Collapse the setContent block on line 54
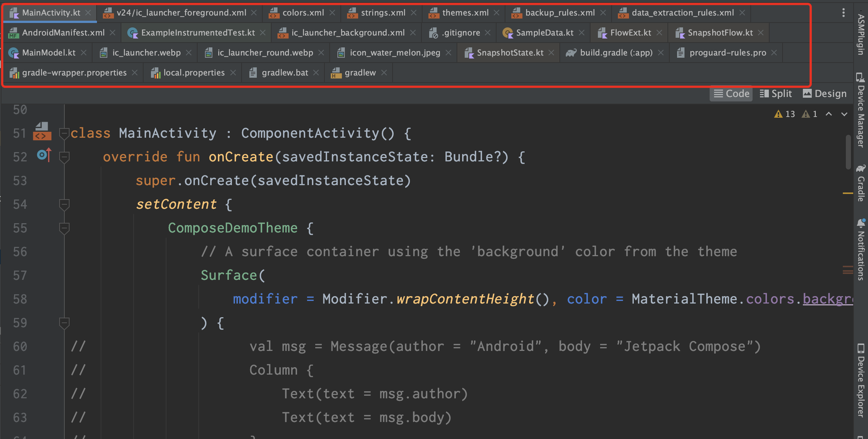The width and height of the screenshot is (868, 439). (64, 204)
